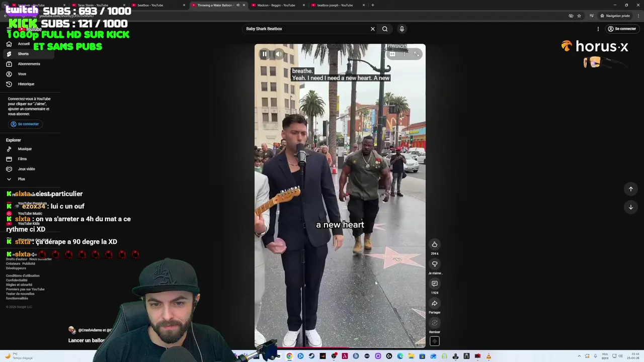The height and width of the screenshot is (362, 644).
Task: Switch to the Madcon - Beggin tab
Action: point(277,5)
